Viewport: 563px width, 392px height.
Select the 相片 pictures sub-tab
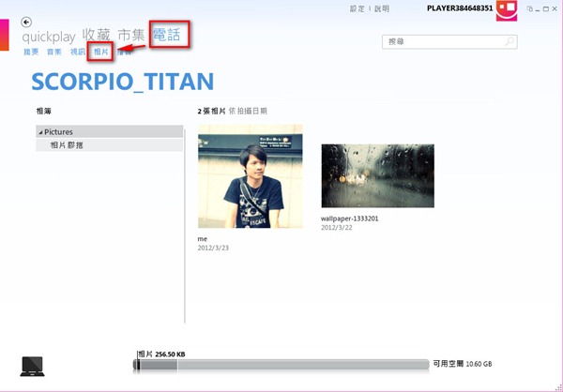(x=101, y=52)
